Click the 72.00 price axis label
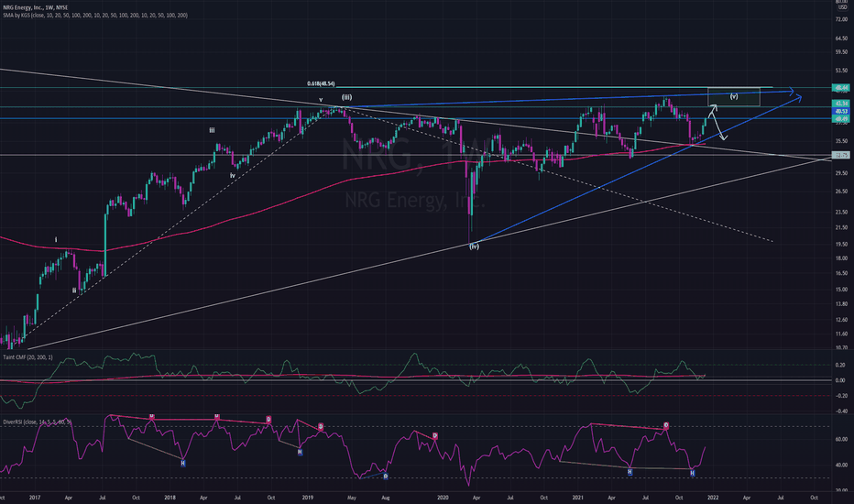The height and width of the screenshot is (504, 854). [x=841, y=19]
